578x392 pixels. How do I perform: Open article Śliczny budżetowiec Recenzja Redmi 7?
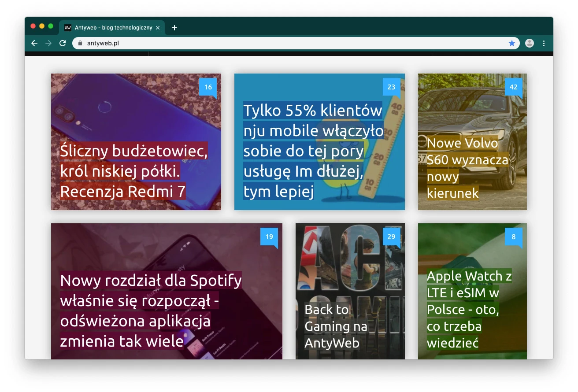[134, 171]
